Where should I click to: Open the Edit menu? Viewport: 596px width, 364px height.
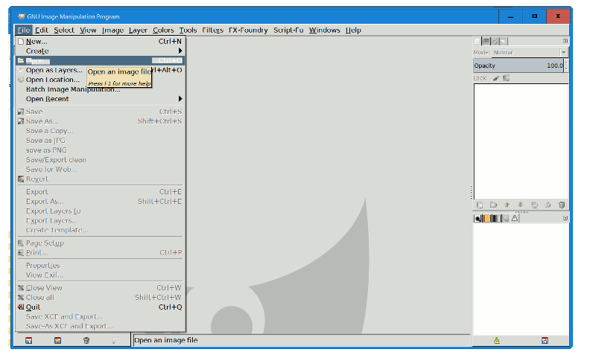[x=42, y=30]
